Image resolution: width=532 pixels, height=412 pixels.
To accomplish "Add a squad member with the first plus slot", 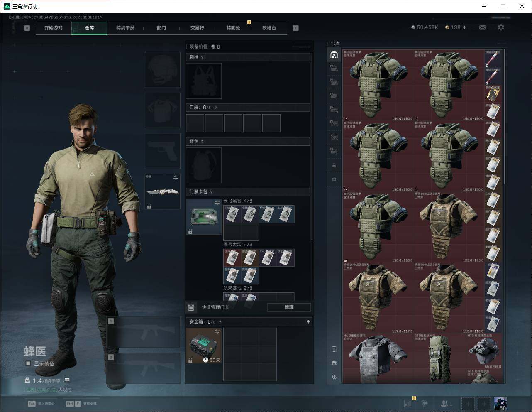I will (468, 404).
